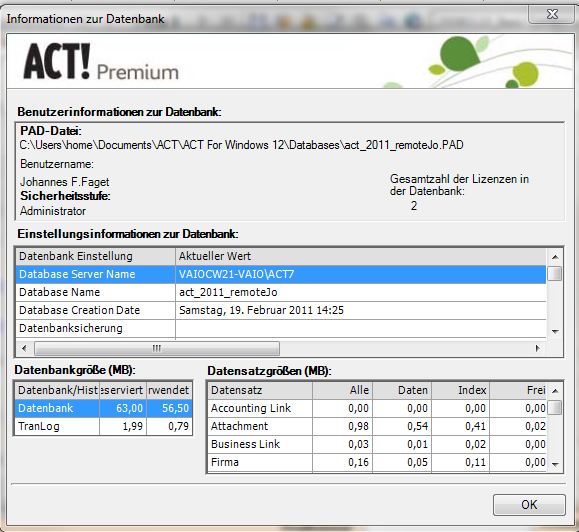Click the license count value 2

click(414, 206)
